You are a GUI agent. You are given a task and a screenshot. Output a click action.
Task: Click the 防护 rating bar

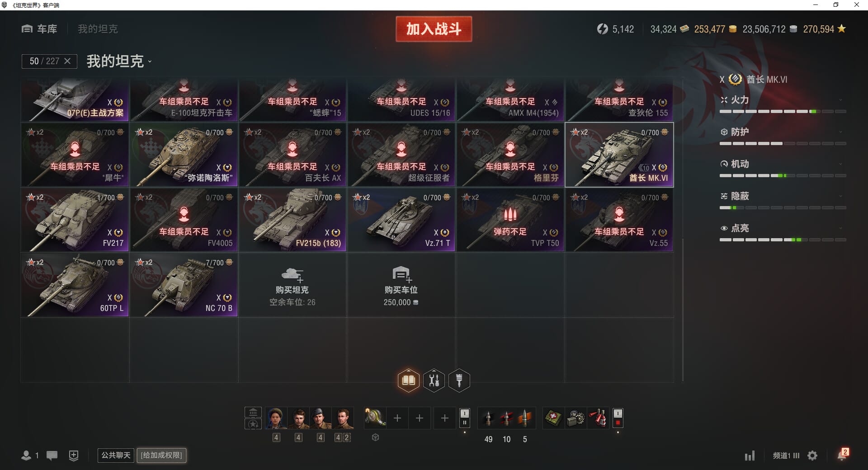point(783,143)
